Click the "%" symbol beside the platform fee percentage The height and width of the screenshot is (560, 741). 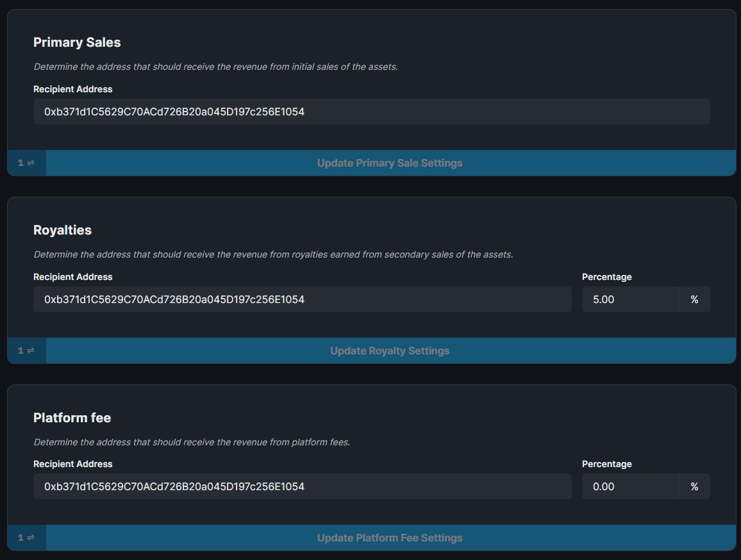[695, 486]
